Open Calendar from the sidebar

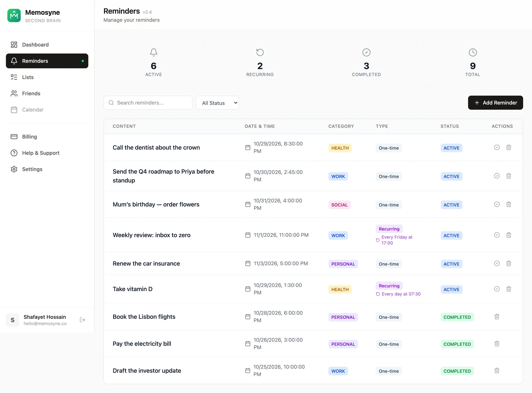coord(47,110)
